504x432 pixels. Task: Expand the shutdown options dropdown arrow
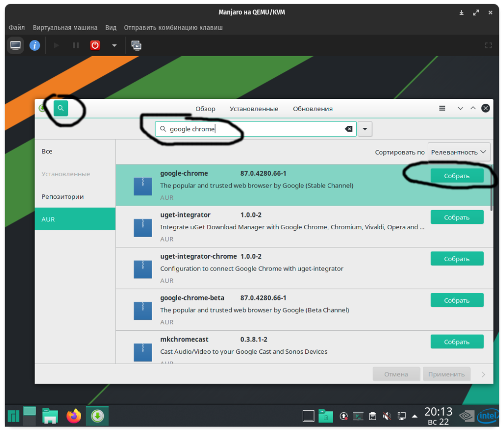tap(114, 45)
